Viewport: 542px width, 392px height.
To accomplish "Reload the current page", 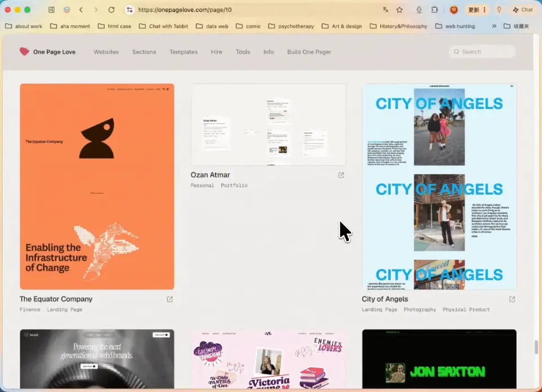I will pyautogui.click(x=111, y=10).
